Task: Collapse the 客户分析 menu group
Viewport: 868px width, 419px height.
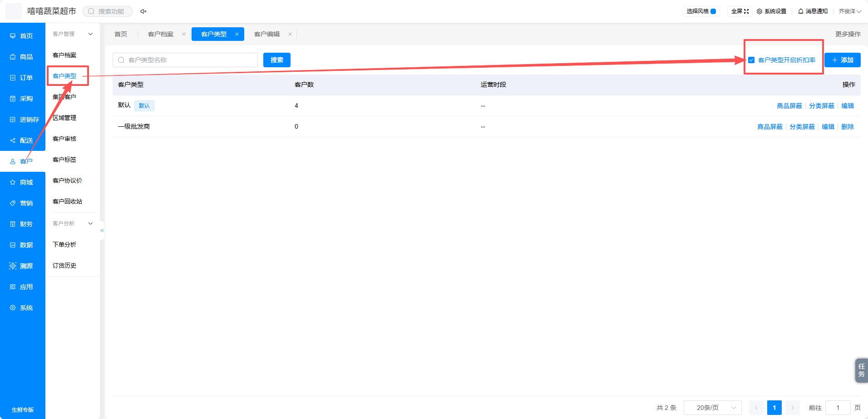Action: click(x=90, y=224)
